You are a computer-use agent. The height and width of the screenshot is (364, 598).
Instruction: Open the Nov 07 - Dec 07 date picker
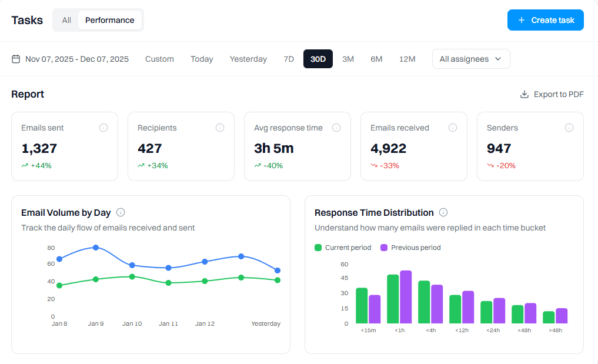coord(77,59)
